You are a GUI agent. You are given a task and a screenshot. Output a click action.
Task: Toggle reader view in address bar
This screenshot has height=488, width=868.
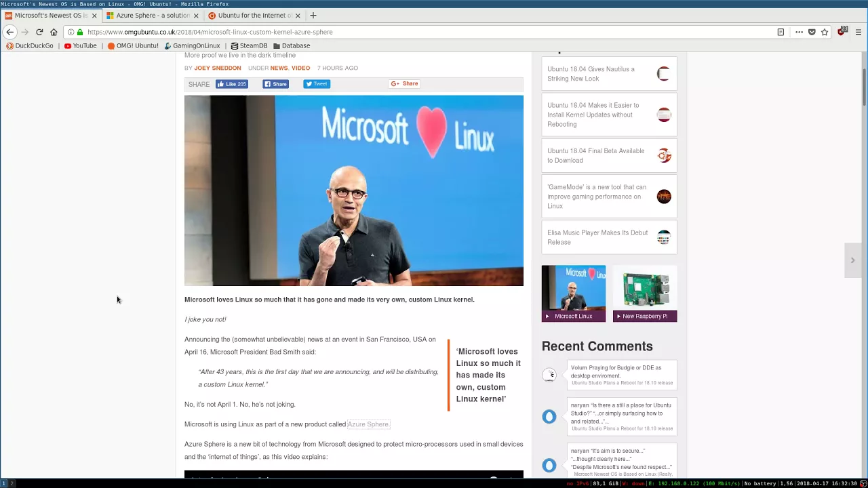pos(781,32)
